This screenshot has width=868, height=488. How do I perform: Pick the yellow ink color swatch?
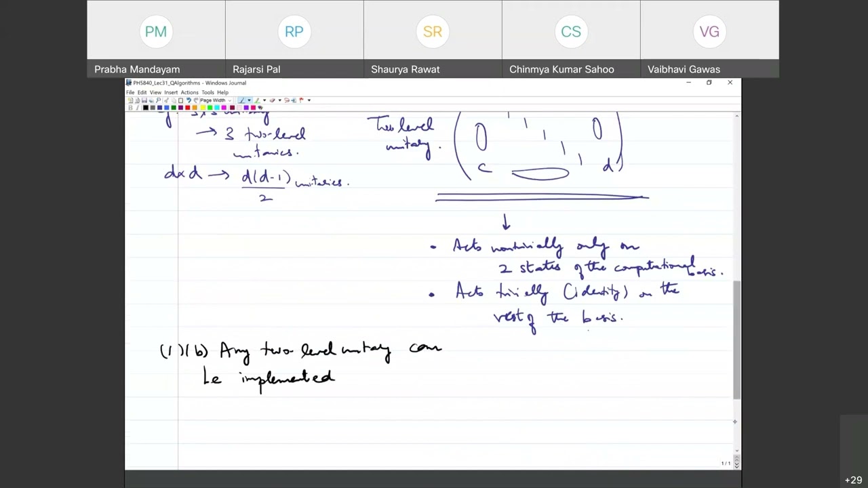203,108
